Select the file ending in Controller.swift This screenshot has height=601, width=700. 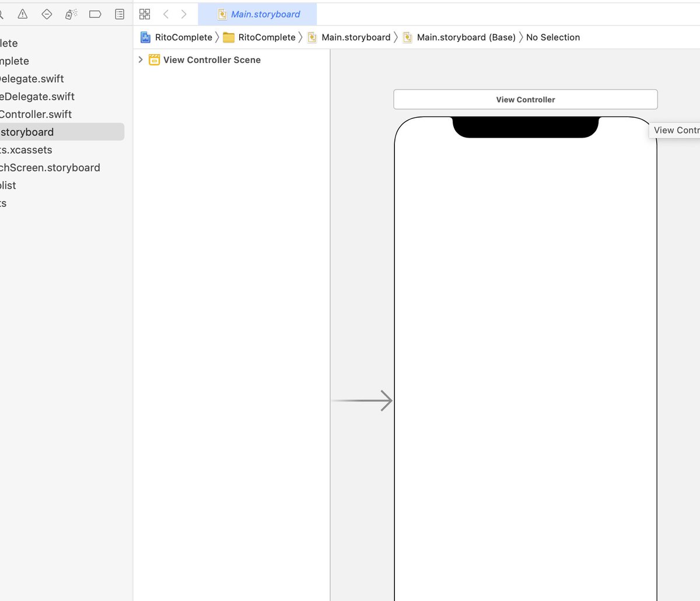pyautogui.click(x=36, y=114)
